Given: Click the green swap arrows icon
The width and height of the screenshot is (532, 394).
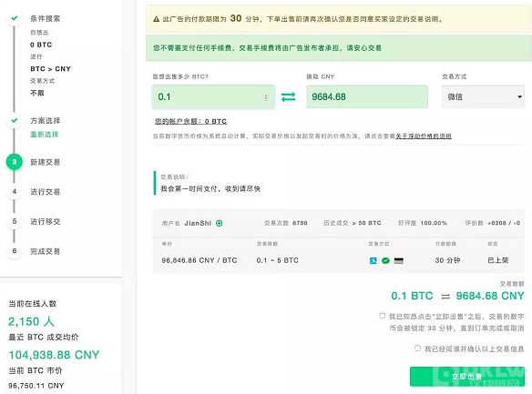Looking at the screenshot, I should point(288,97).
